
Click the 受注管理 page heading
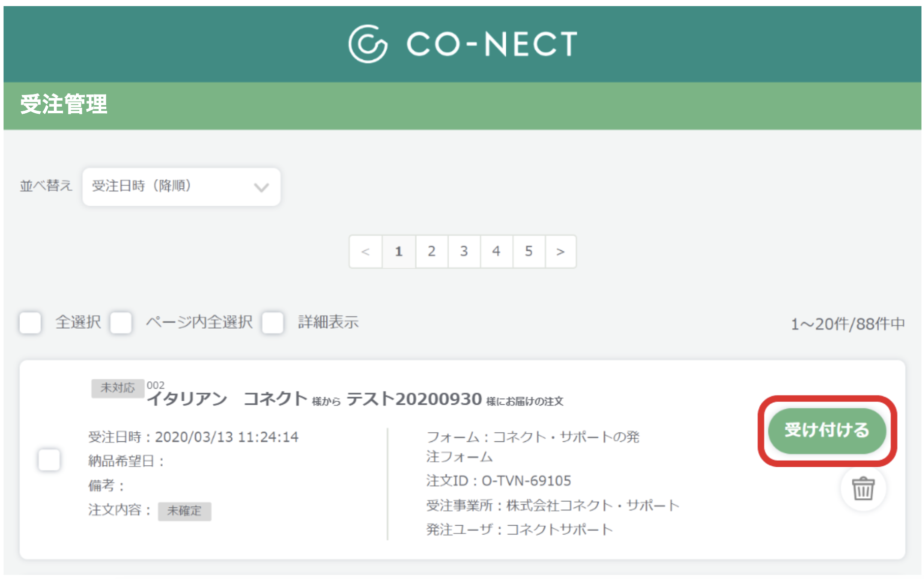pyautogui.click(x=64, y=105)
